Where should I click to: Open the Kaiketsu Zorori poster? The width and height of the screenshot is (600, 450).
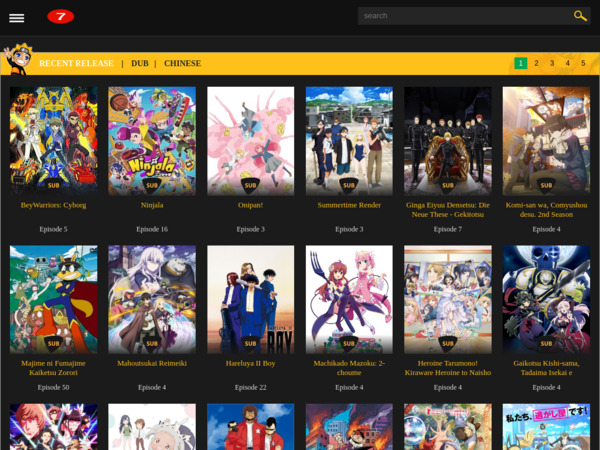[54, 299]
